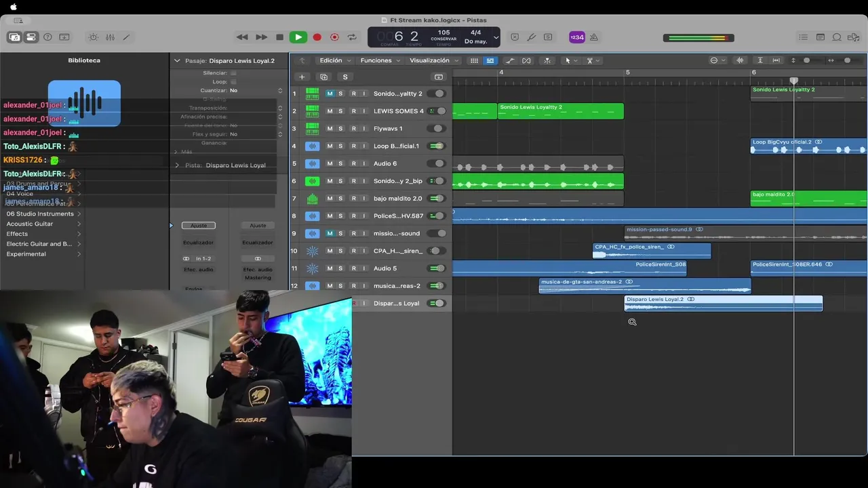
Task: Click the vertical auto zoom icon
Action: (760, 60)
